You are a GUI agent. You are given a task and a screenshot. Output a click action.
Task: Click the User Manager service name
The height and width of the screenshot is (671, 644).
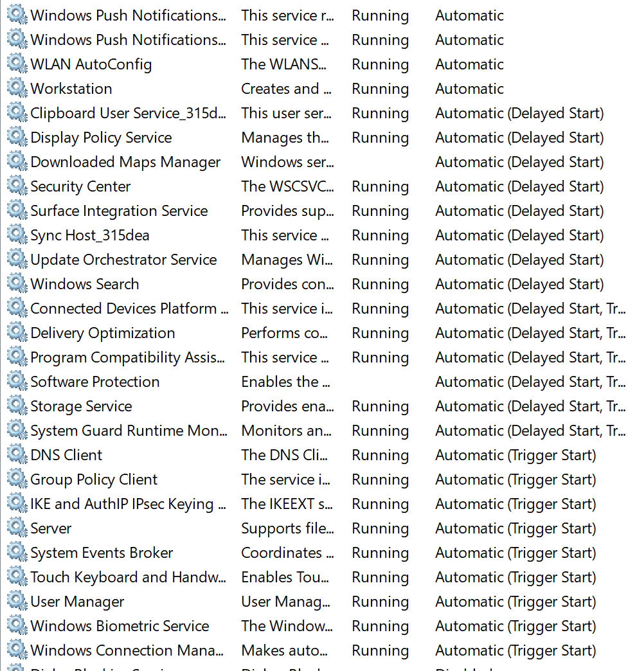(x=78, y=602)
